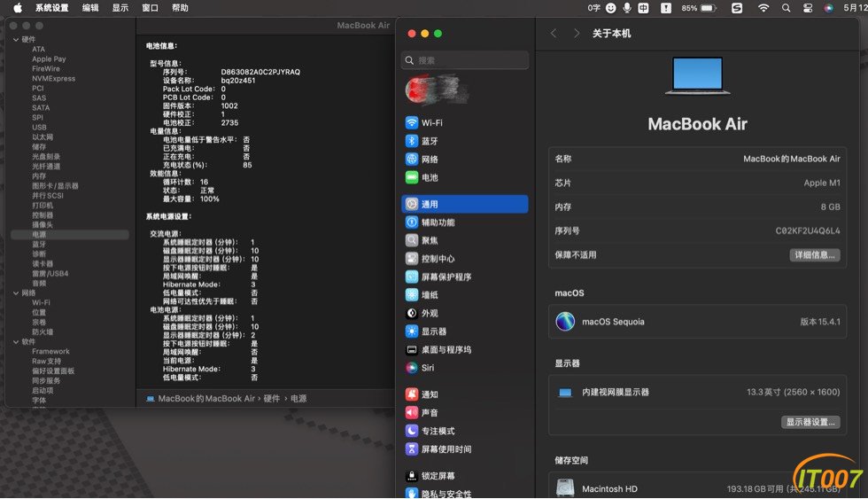Open Notifications settings (通知)
Viewport: 868px width, 499px height.
[x=464, y=395]
